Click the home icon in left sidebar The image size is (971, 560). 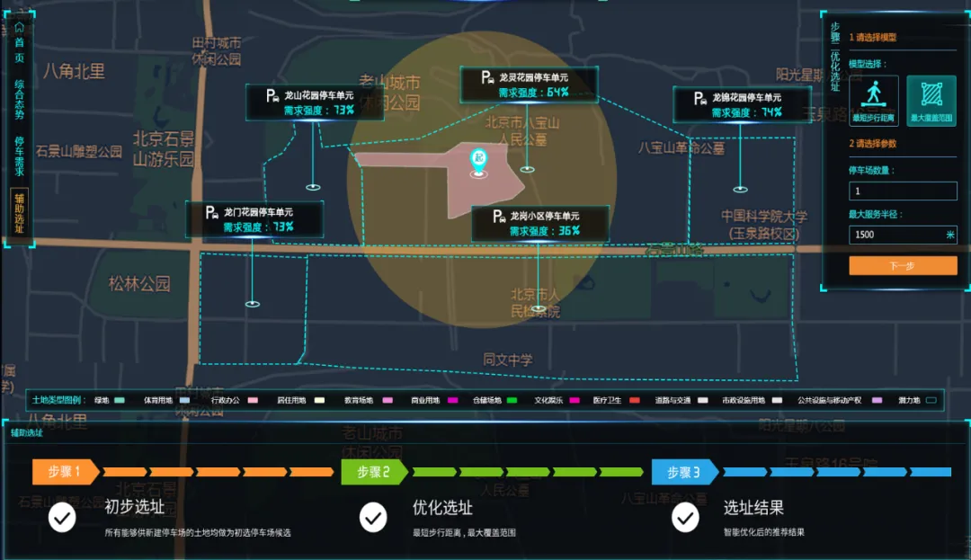tap(19, 29)
